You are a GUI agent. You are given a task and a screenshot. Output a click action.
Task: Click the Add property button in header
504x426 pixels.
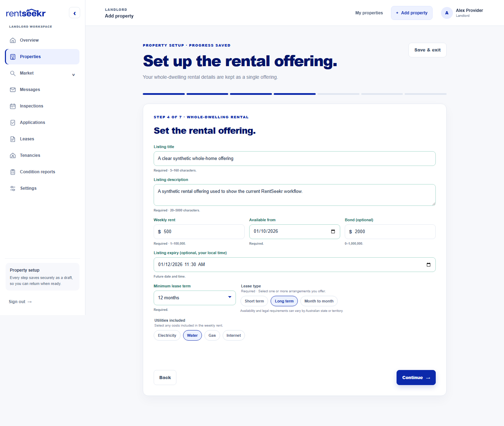pos(412,13)
